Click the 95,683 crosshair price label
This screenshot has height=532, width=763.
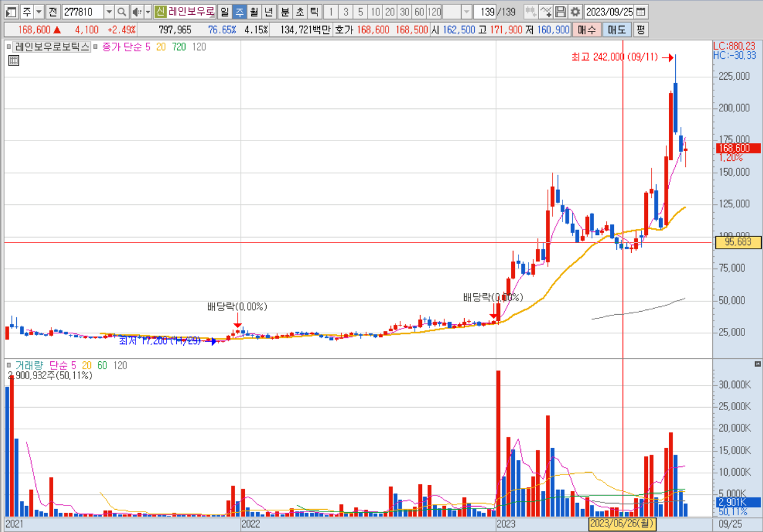coord(738,242)
